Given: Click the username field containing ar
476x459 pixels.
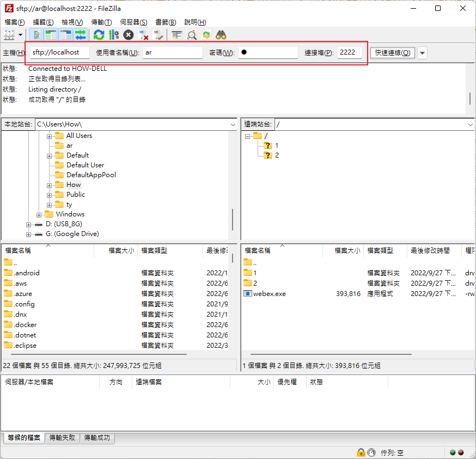Looking at the screenshot, I should tap(173, 52).
